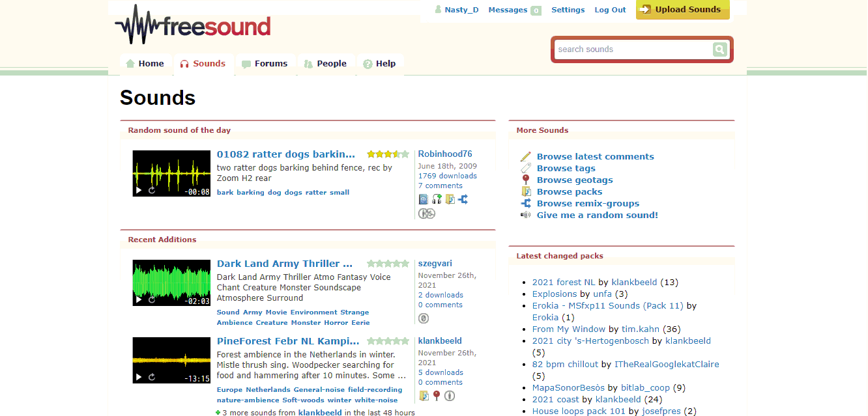Open the 'From My Window' pack
Viewport: 868px width, 416px height.
coord(569,329)
